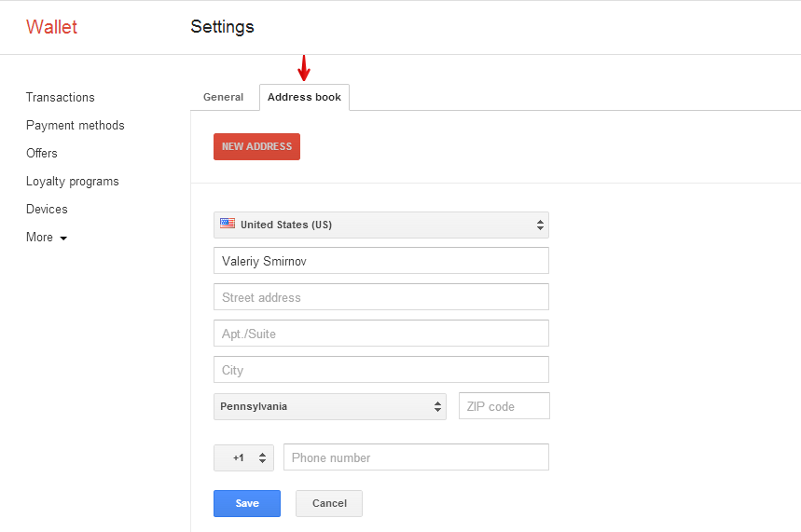
Task: Open Loyalty programs section
Action: (x=72, y=181)
